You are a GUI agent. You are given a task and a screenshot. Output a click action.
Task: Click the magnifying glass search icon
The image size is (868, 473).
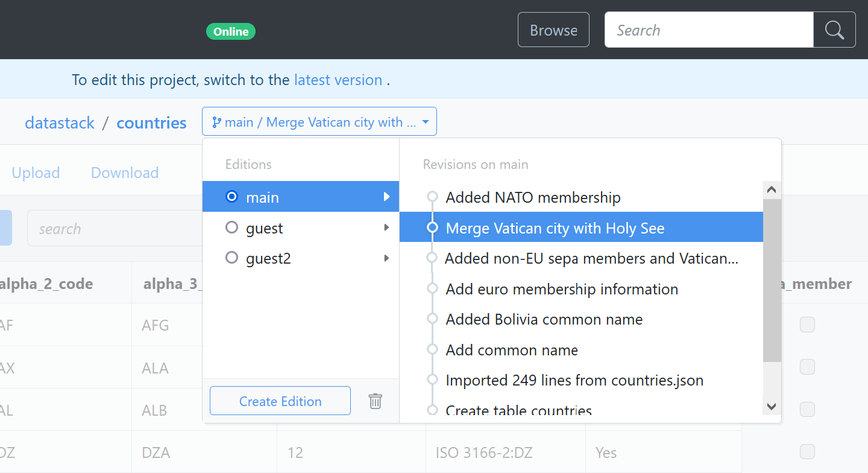click(x=834, y=30)
